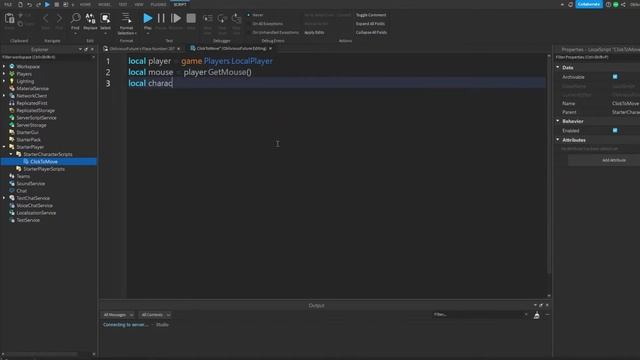
Task: Start the Play test in ribbon
Action: point(148,18)
